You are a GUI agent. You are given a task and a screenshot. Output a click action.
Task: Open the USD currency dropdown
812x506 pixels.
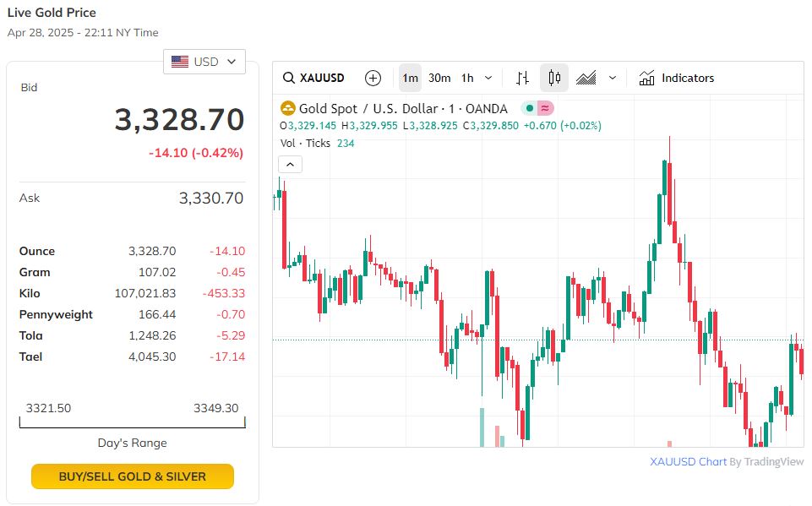pyautogui.click(x=204, y=62)
